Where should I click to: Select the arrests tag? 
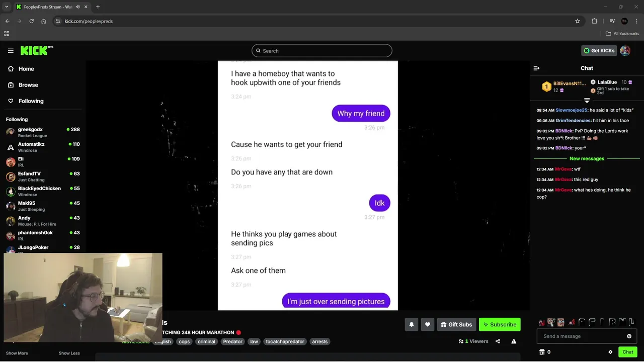319,341
